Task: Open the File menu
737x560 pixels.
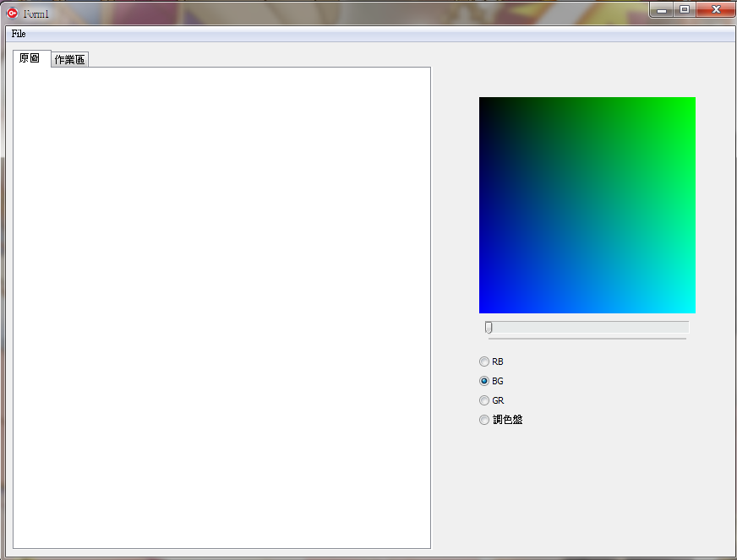Action: 19,34
